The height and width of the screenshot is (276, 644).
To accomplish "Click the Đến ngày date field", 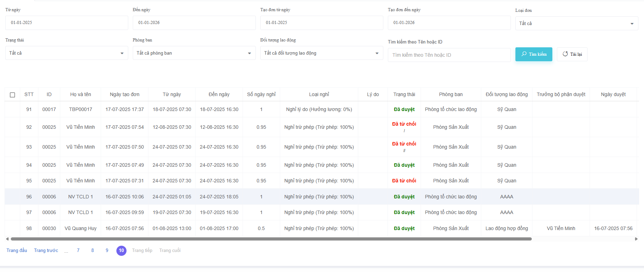I will point(194,23).
